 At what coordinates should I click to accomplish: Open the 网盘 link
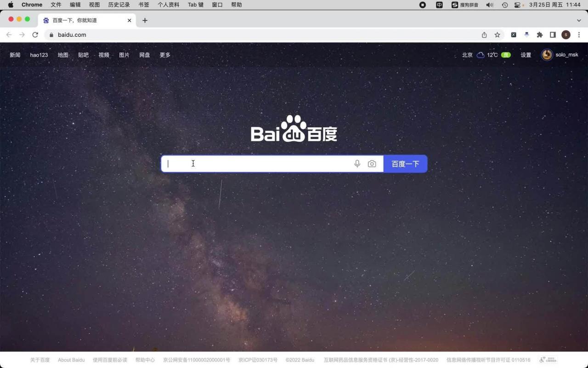145,55
